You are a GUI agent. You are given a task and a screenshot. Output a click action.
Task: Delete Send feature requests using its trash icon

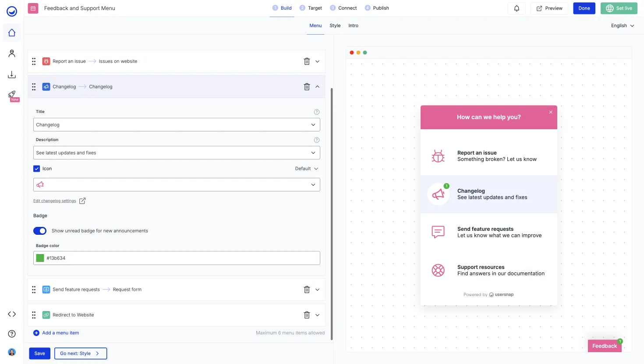tap(307, 289)
